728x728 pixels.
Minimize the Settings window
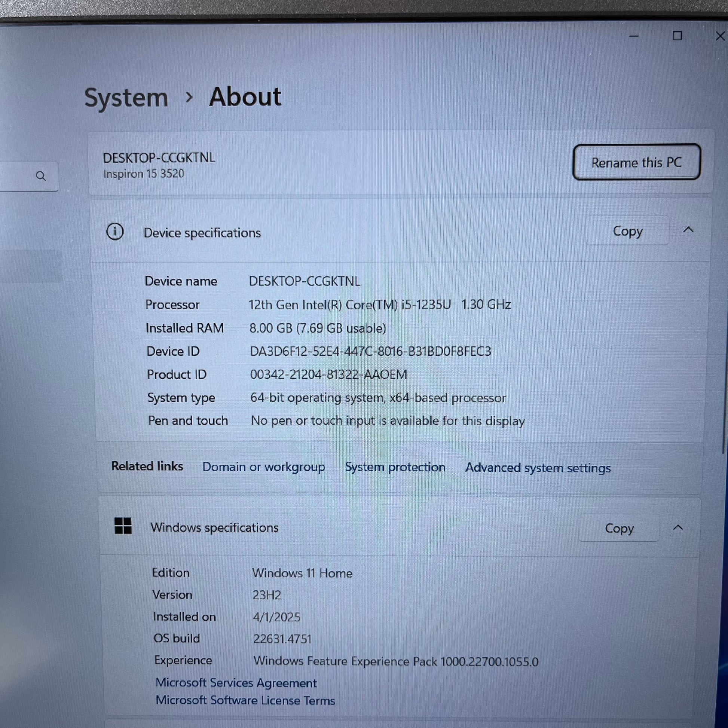click(x=634, y=36)
